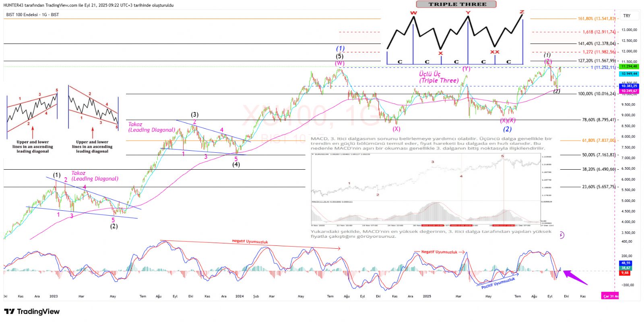Open the ascending leading diagonal diagram thumbnail
Viewport: 644px width, 322px height.
pyautogui.click(x=33, y=121)
